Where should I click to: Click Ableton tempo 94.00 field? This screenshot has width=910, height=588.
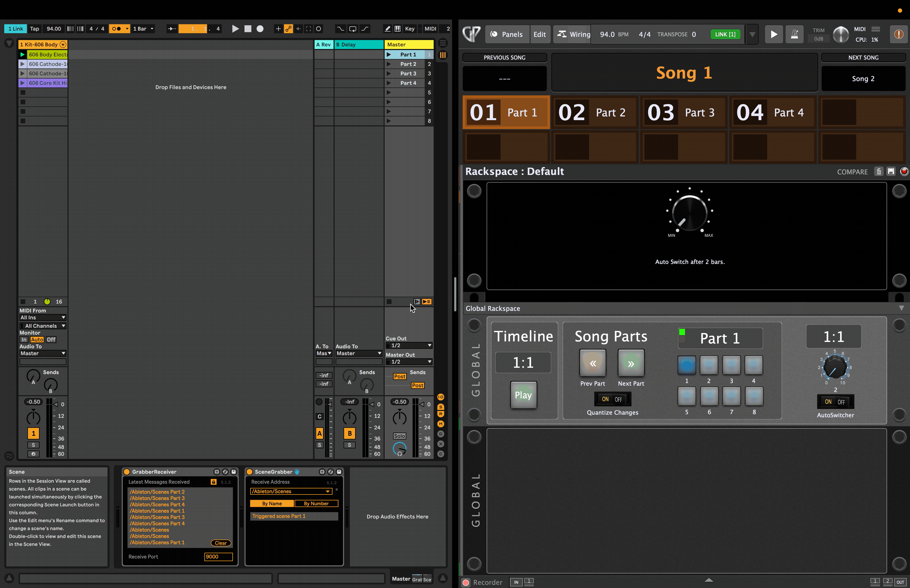[53, 29]
